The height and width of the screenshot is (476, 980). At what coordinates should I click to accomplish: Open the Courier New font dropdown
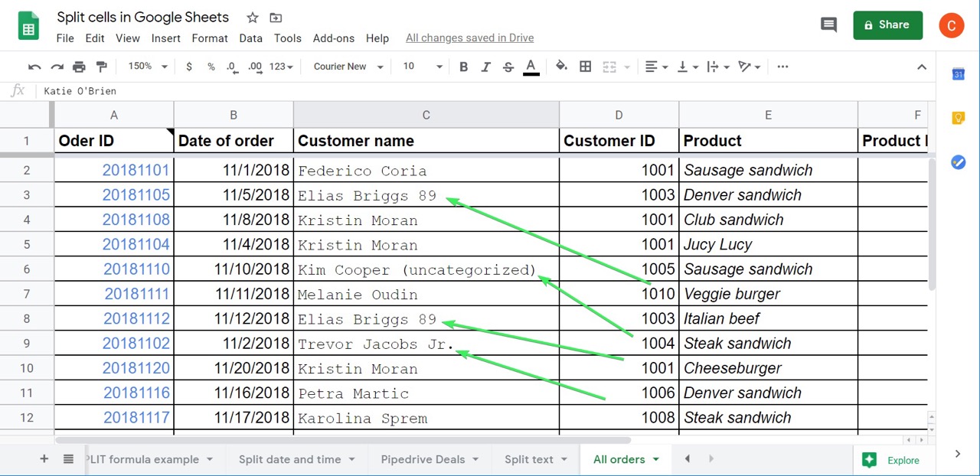pos(348,67)
